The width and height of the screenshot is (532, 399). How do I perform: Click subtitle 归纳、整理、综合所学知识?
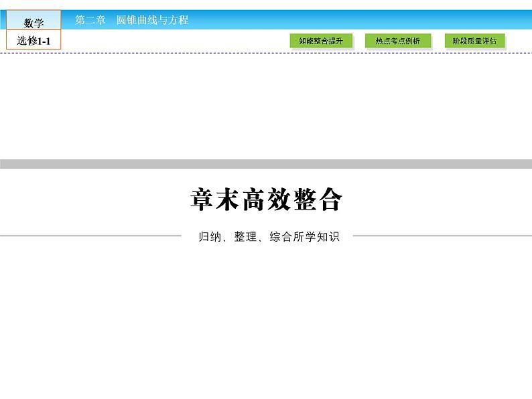click(x=269, y=236)
